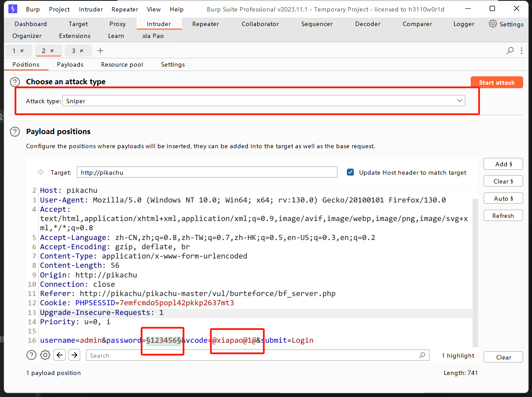
Task: Open the Burp menu
Action: (x=33, y=9)
